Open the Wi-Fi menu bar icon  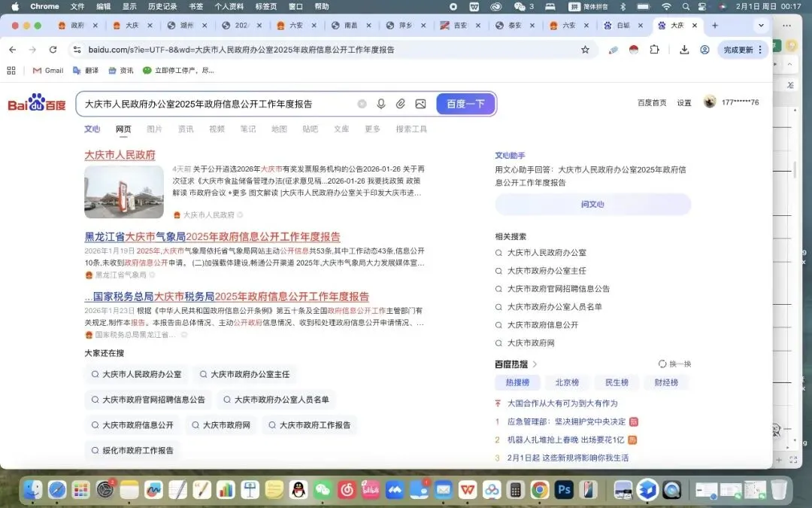pos(666,7)
